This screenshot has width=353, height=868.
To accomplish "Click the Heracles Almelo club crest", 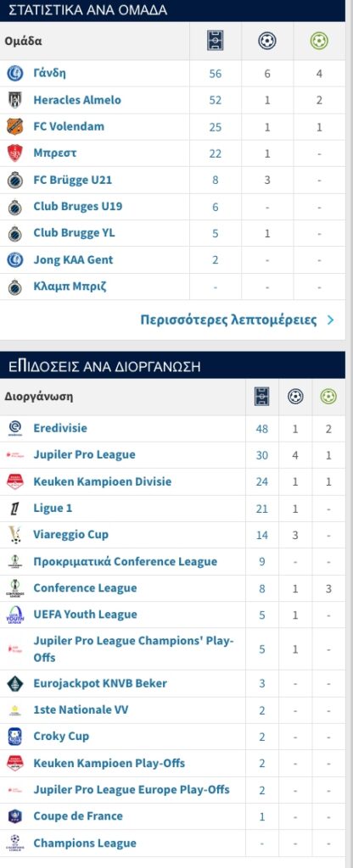I will (15, 100).
